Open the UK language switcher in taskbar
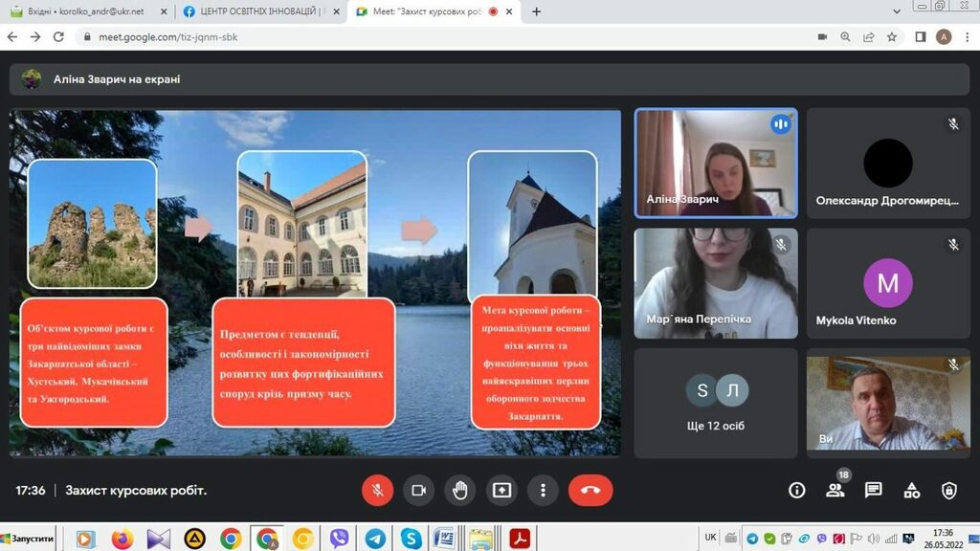Viewport: 980px width, 551px height. point(710,538)
